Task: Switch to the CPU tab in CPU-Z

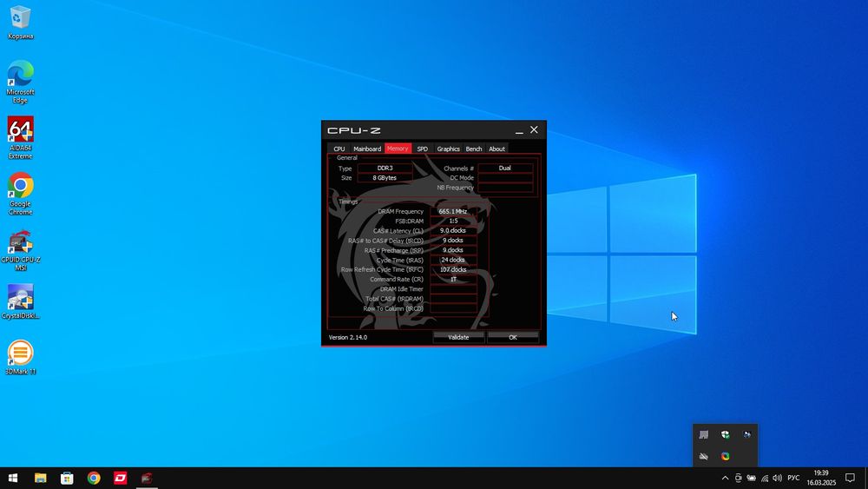Action: [339, 149]
